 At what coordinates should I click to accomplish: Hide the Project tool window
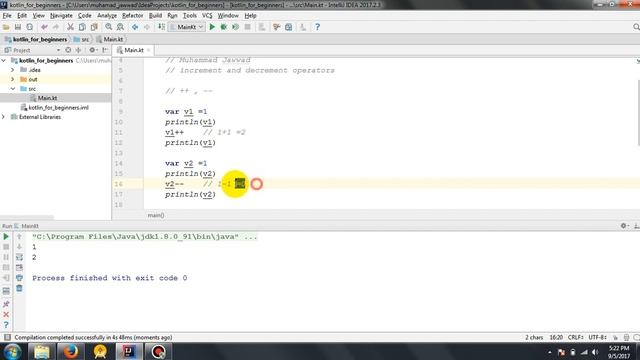[105, 50]
